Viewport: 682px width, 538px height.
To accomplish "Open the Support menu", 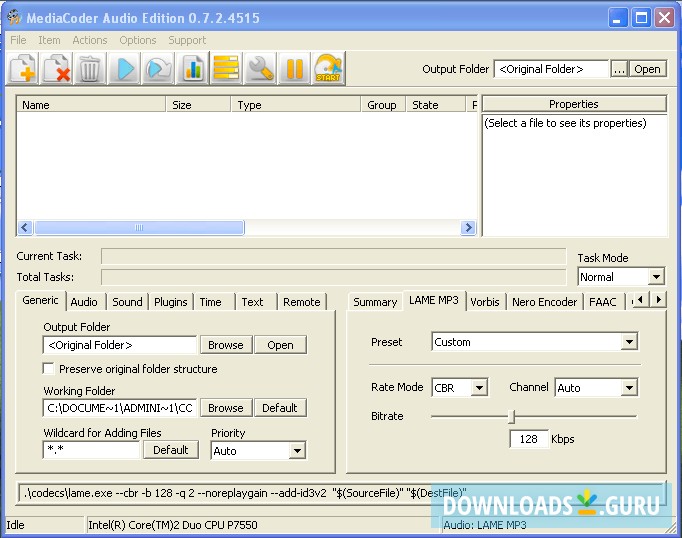I will [187, 40].
